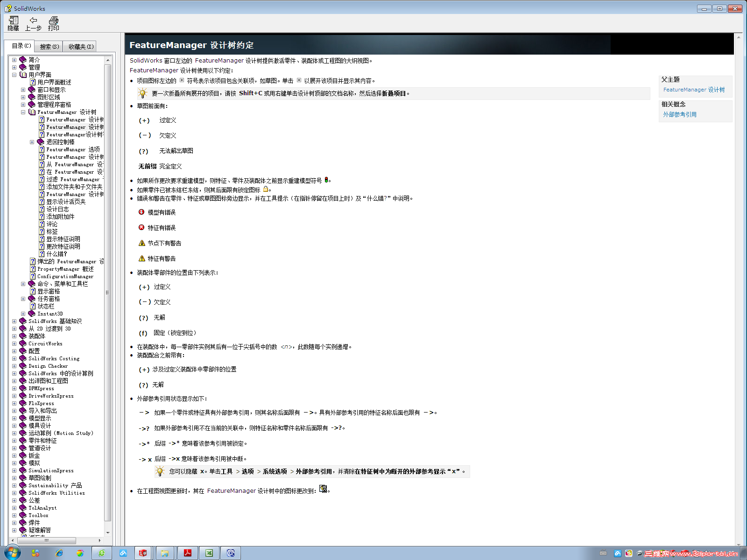The width and height of the screenshot is (747, 560).
Task: Click the book icon beside 焊件
Action: [23, 523]
